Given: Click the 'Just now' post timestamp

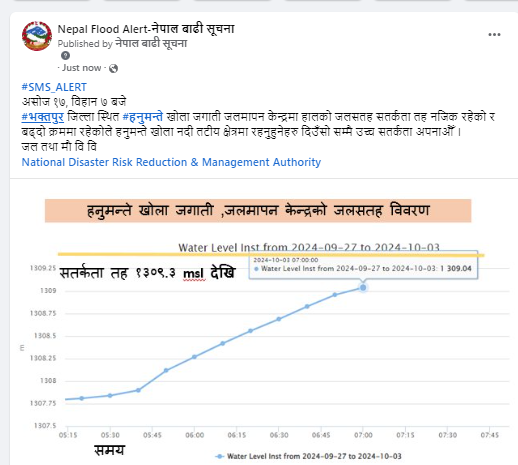Looking at the screenshot, I should point(81,68).
